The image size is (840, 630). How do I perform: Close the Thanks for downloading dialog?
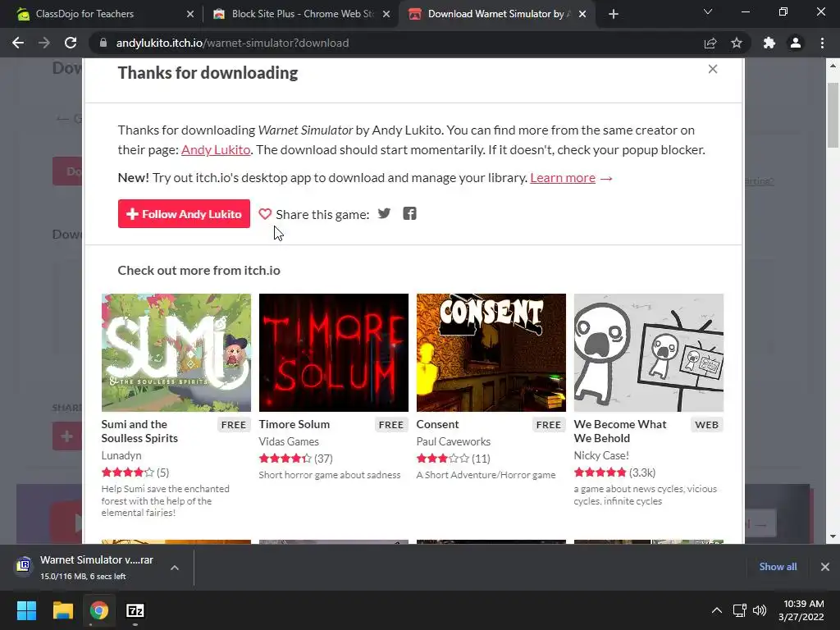click(713, 69)
